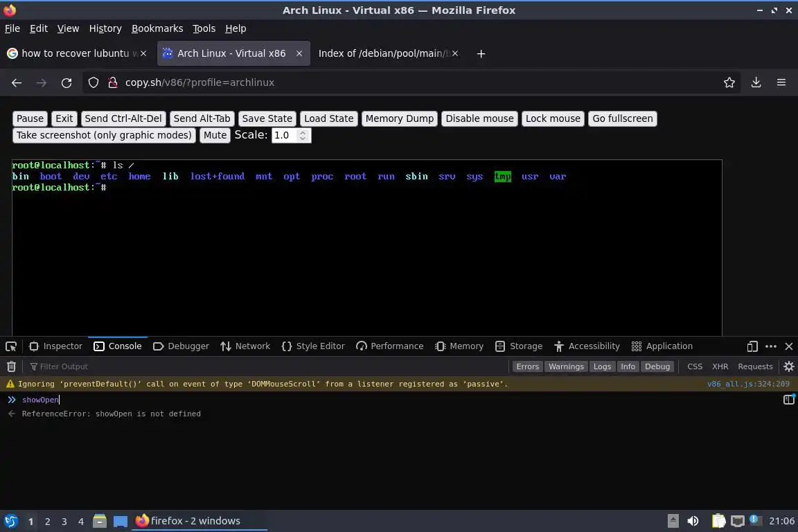Viewport: 798px width, 532px height.
Task: Click Go fullscreen button
Action: click(623, 118)
